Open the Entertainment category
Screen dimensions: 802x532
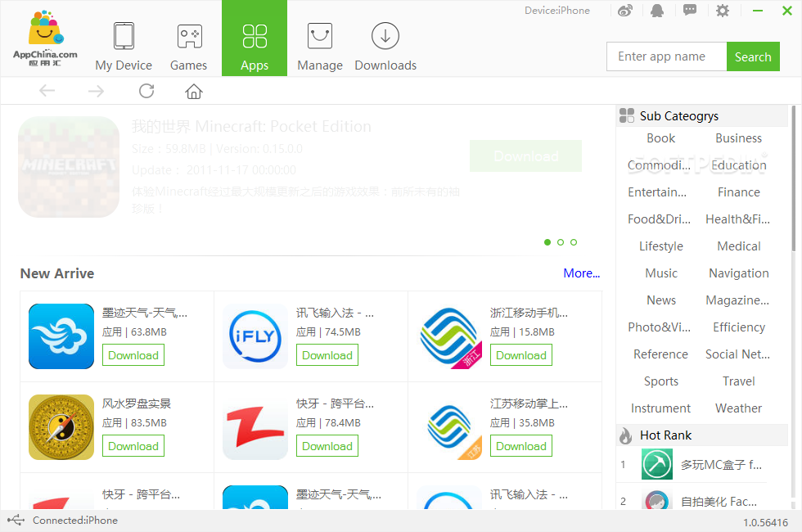(657, 192)
